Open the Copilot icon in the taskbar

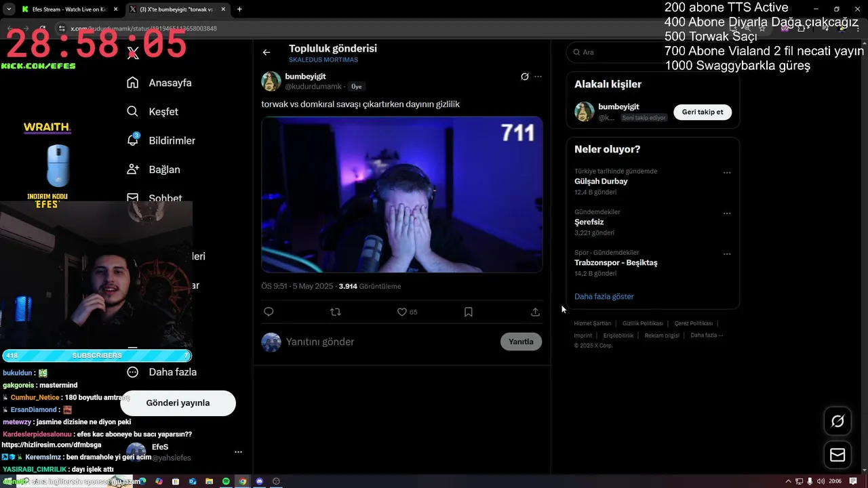(x=159, y=481)
